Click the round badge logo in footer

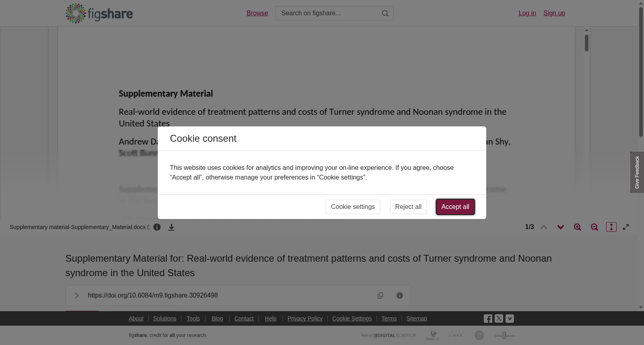click(x=479, y=335)
